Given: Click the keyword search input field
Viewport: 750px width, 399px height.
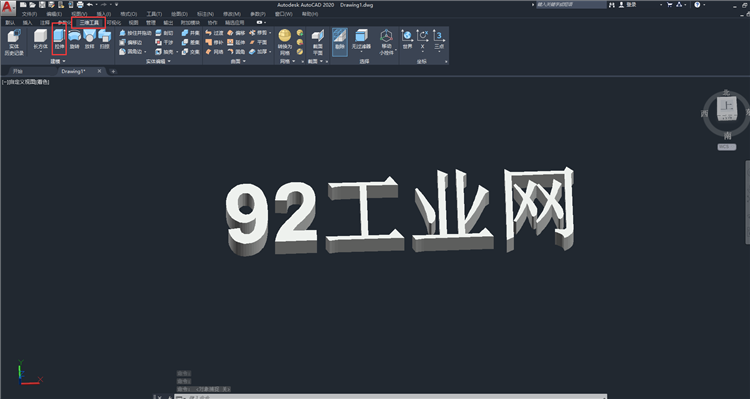Looking at the screenshot, I should 571,5.
